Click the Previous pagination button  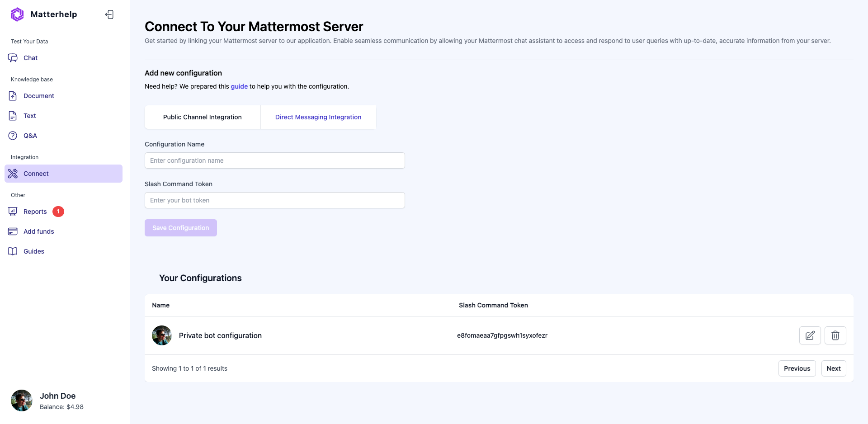[x=797, y=368]
